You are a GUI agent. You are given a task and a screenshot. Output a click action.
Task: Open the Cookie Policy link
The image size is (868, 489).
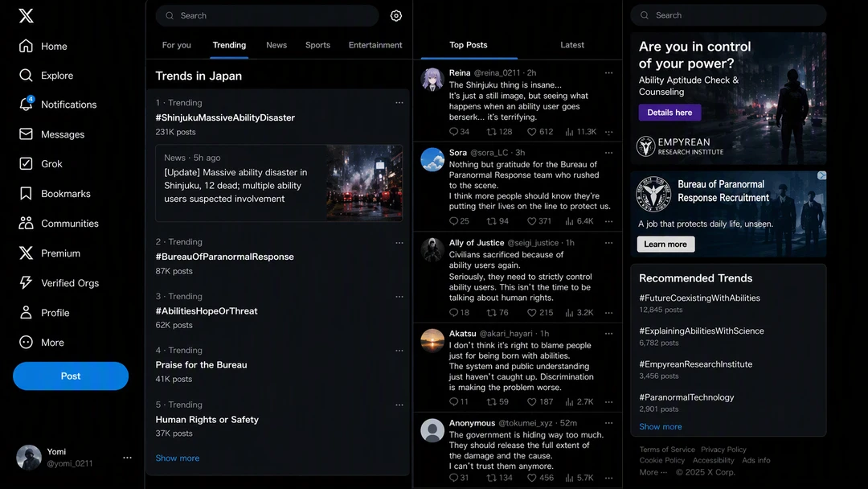tap(662, 460)
